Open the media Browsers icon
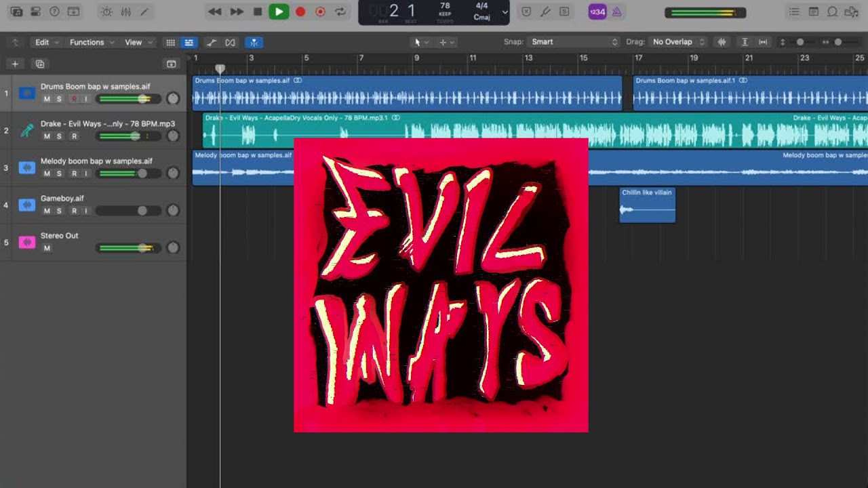Screen dimensions: 868x488 tap(850, 12)
